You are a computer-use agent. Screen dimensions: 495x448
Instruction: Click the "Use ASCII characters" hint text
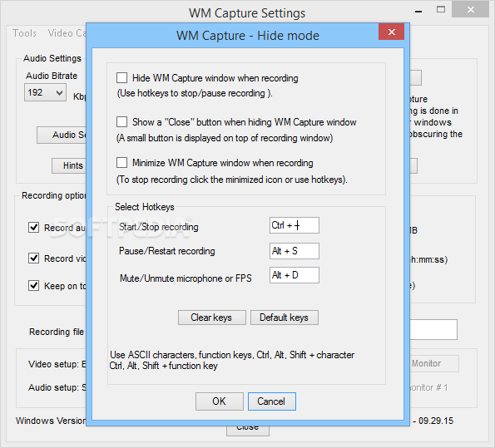tap(232, 360)
